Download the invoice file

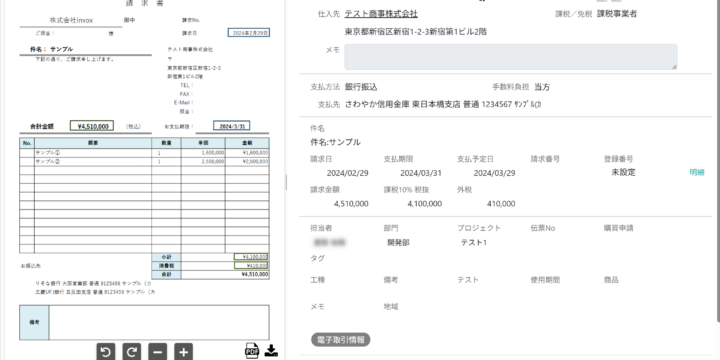point(271,351)
